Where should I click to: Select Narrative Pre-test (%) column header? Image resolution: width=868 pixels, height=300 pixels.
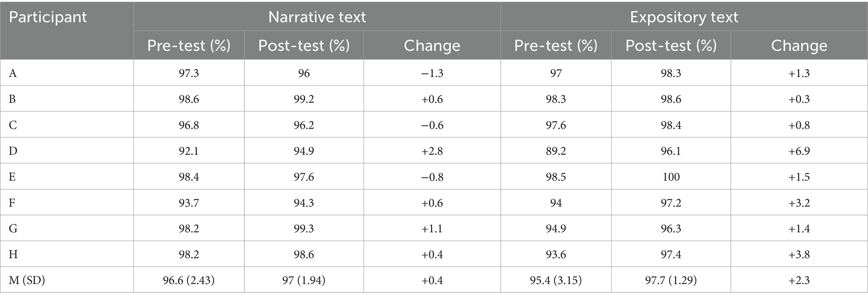point(188,45)
